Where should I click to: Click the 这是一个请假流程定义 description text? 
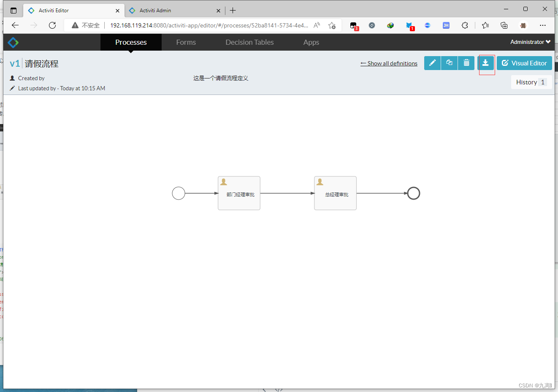click(x=221, y=78)
